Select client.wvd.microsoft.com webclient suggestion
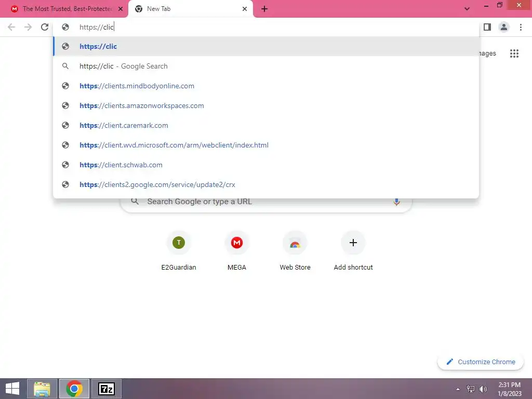Screen dimensions: 532x399 [x=266, y=145]
